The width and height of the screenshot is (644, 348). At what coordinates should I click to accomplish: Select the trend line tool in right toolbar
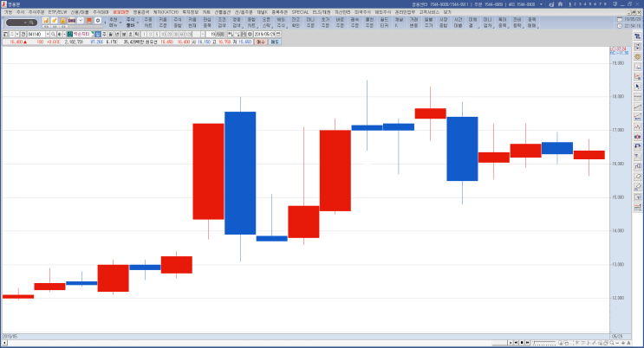tap(637, 106)
